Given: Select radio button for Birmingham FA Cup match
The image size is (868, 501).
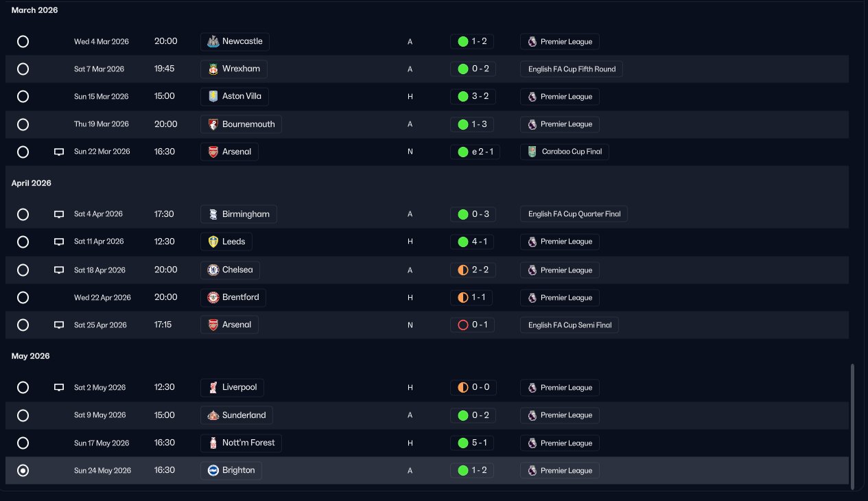Looking at the screenshot, I should pyautogui.click(x=23, y=214).
